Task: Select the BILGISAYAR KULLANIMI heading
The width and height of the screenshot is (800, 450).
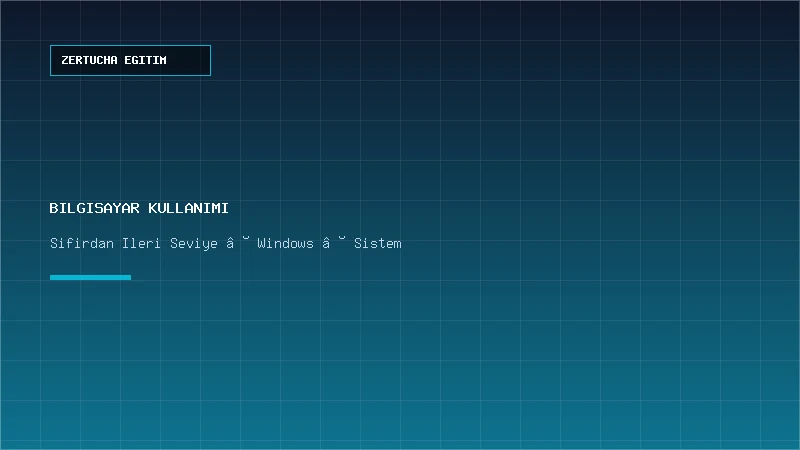Action: click(x=139, y=208)
